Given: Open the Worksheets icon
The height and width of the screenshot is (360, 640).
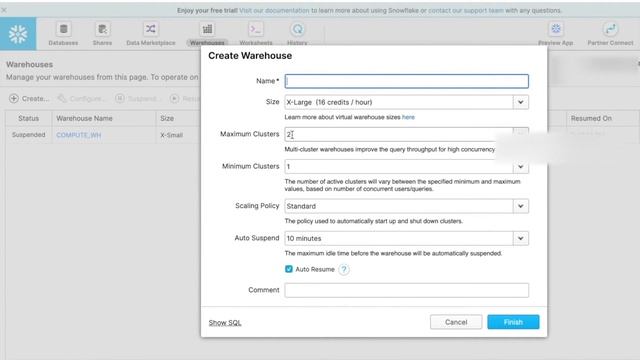Looking at the screenshot, I should click(256, 29).
